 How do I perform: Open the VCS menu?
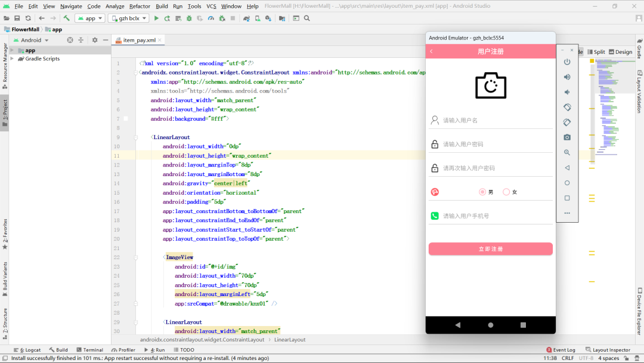pyautogui.click(x=211, y=6)
